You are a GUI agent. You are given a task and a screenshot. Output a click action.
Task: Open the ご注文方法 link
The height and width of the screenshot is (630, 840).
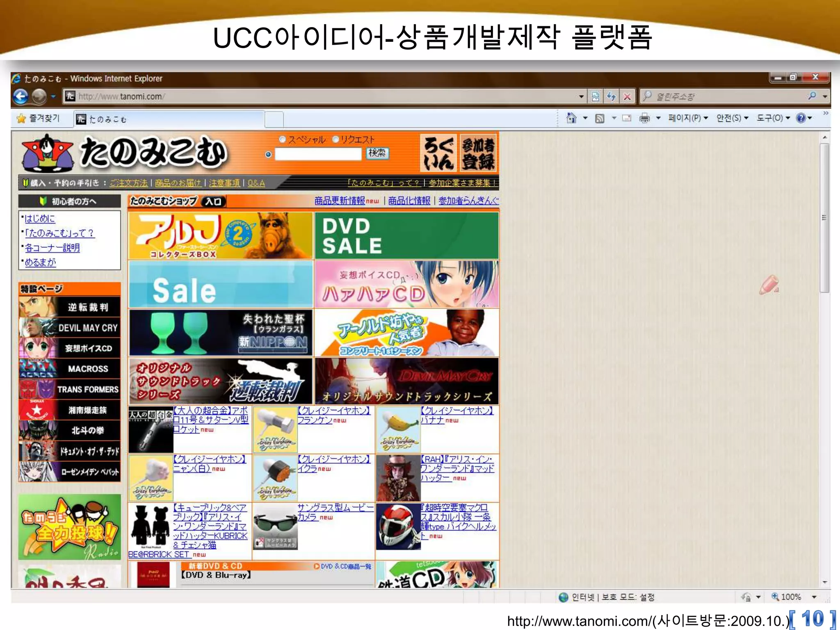[x=129, y=183]
